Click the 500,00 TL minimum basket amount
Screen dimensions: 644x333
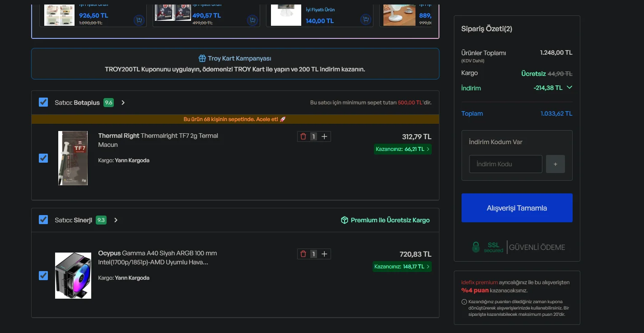tap(410, 103)
